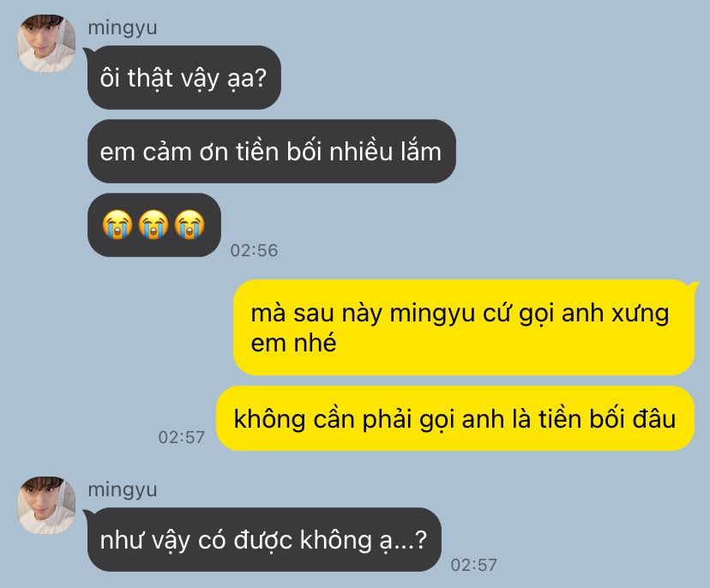Screen dimensions: 710x588
Task: Select the 'em cảm ơn tiền bối nhiều lắm' bubble
Action: click(271, 151)
